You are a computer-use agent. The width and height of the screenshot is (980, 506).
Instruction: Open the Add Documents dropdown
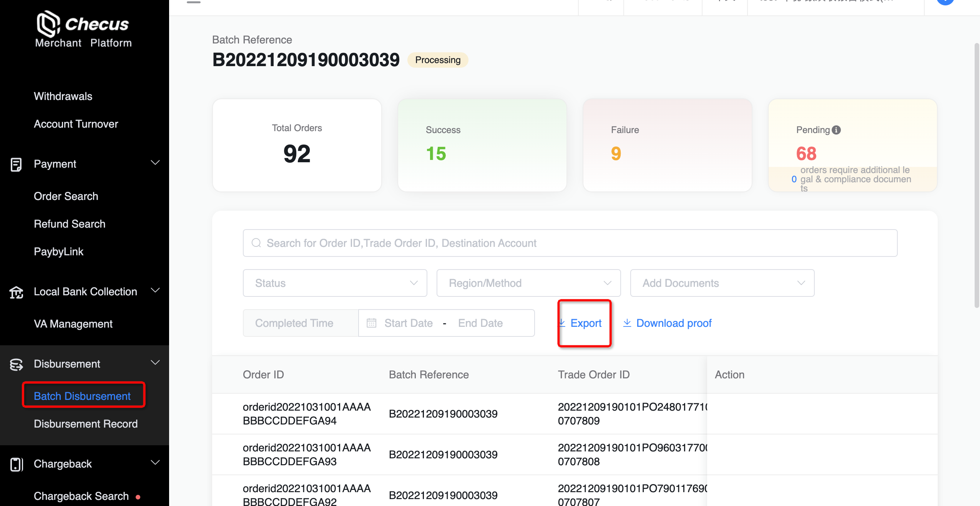click(722, 283)
